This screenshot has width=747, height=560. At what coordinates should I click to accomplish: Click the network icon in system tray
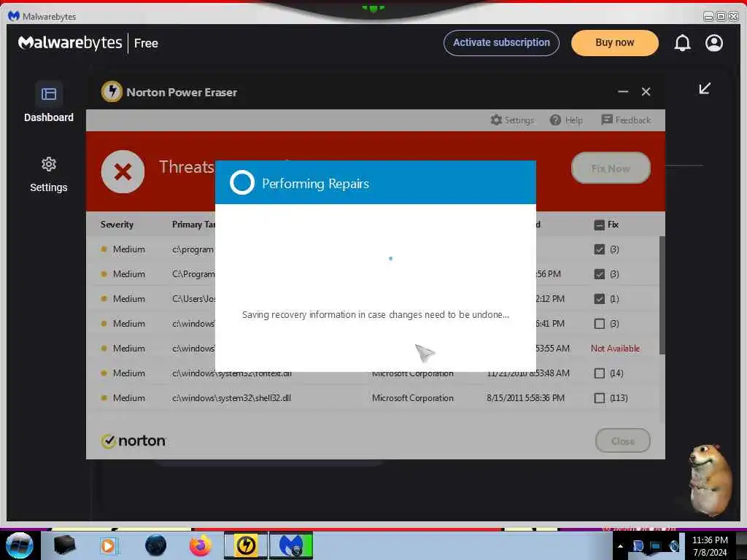(656, 546)
